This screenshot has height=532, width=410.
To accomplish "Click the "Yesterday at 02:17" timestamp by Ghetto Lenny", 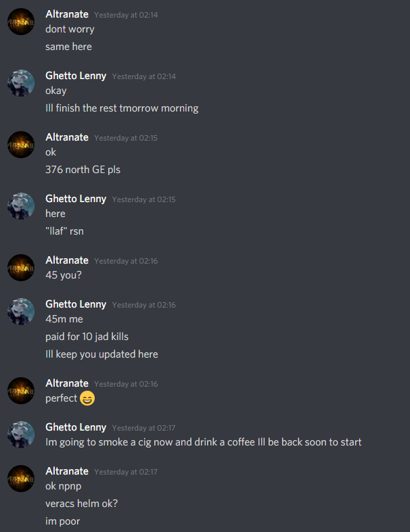I will point(143,428).
